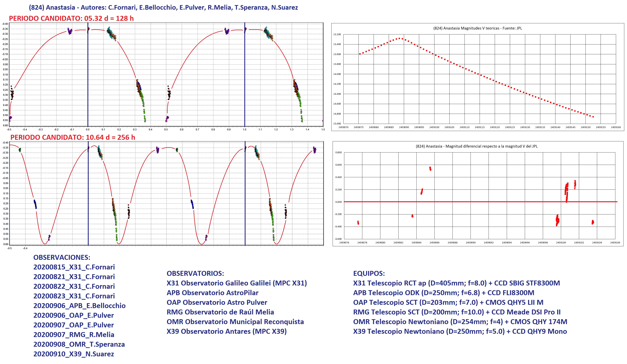This screenshot has height=364, width=627.
Task: Click OMR Observatorio Municipal Reconquista entry
Action: pyautogui.click(x=235, y=322)
